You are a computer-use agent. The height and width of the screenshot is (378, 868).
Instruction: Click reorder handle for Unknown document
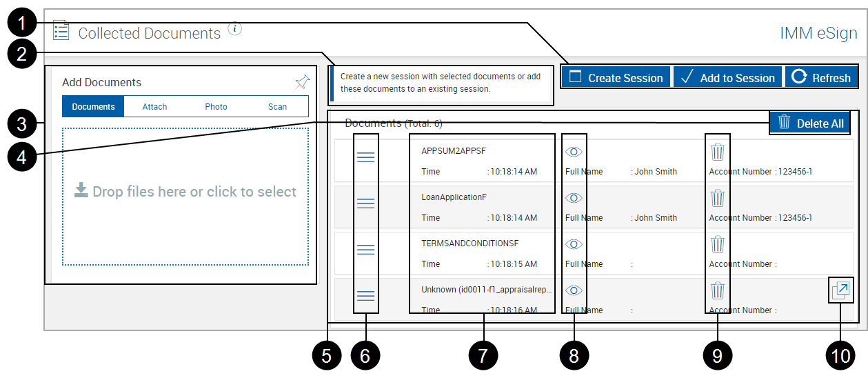(x=365, y=296)
